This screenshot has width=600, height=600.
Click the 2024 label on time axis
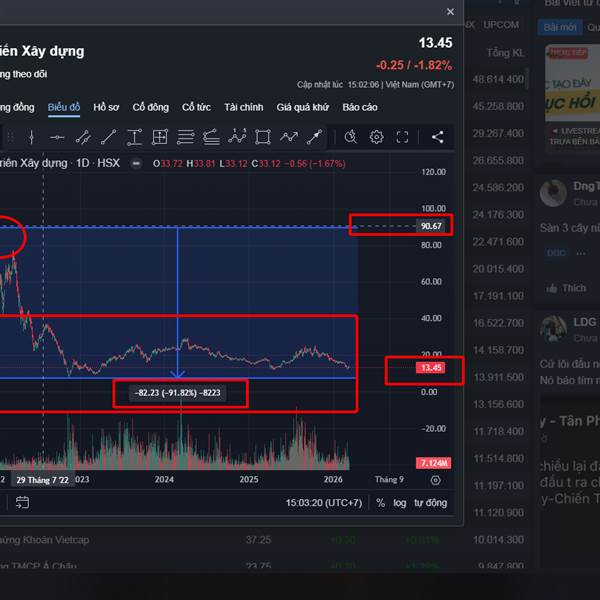(164, 479)
